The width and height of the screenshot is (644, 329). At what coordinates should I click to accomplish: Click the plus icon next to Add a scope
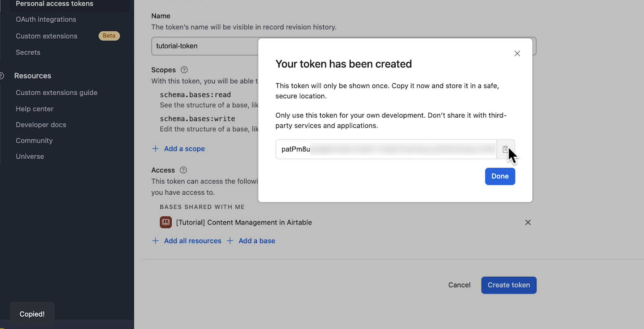[156, 148]
